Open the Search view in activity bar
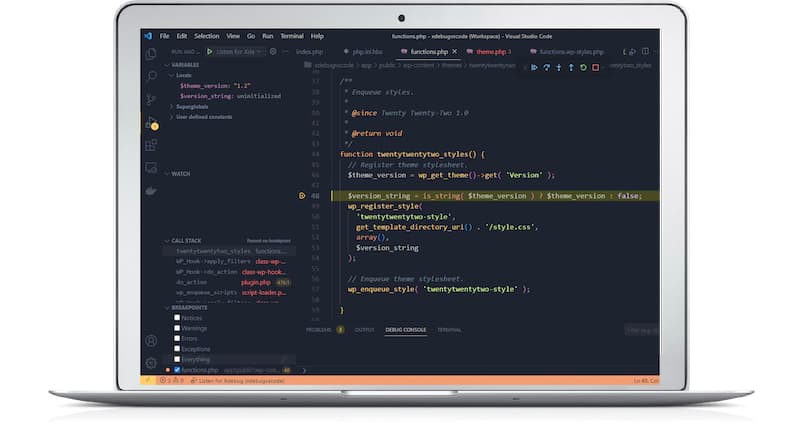Viewport: 800px width, 424px height. [152, 76]
